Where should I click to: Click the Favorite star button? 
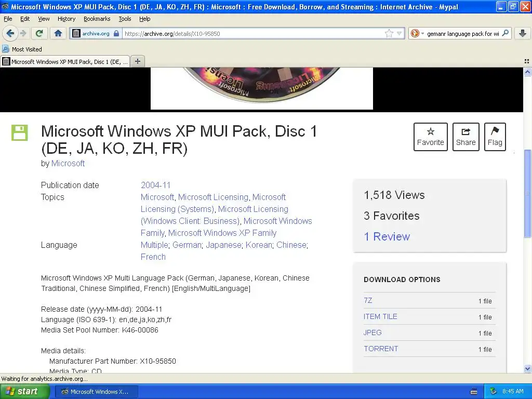click(431, 137)
